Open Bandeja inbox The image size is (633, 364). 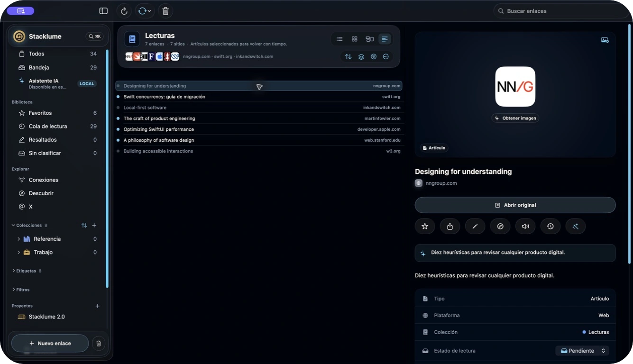[57, 67]
